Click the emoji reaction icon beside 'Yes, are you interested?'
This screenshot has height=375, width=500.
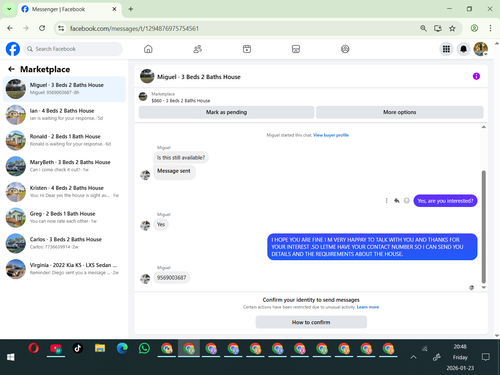(407, 201)
